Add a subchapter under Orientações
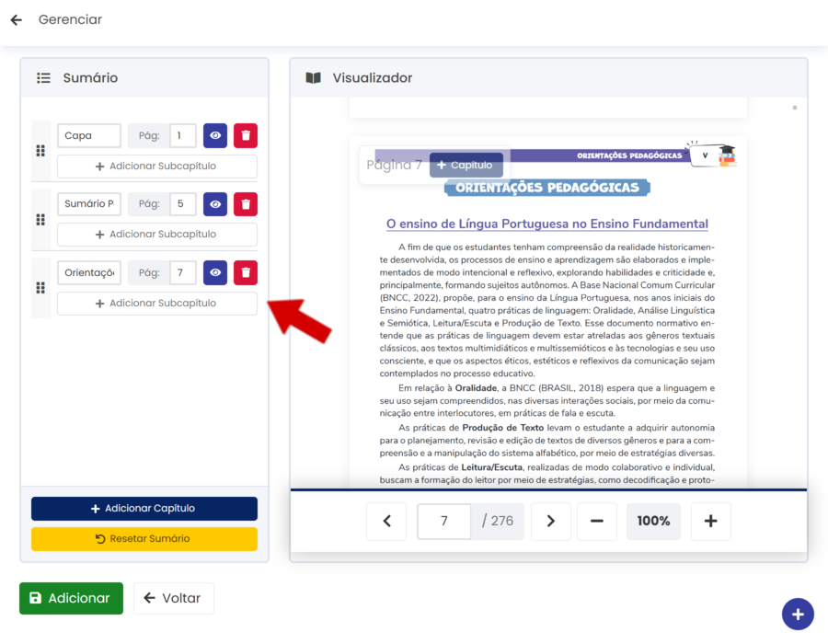Viewport: 828px width, 644px height. 157,304
